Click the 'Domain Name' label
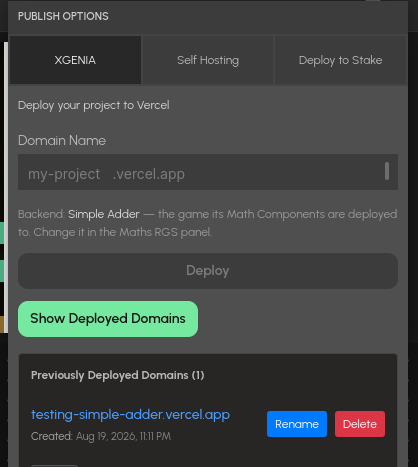Viewport: 418px width, 467px height. pos(62,140)
